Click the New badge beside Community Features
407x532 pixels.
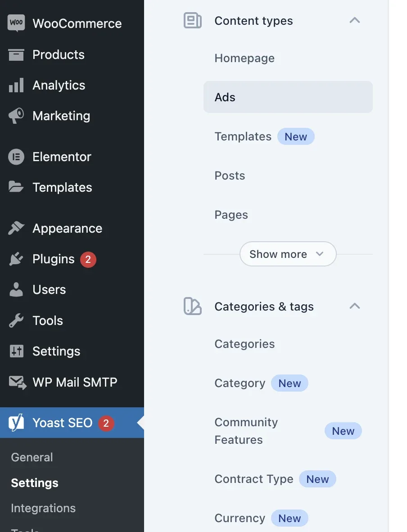[343, 431]
